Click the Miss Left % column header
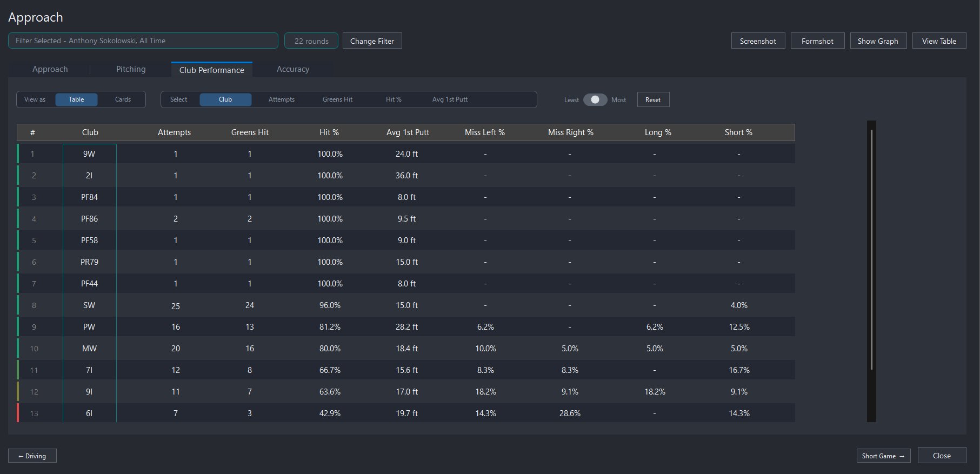 click(x=485, y=132)
